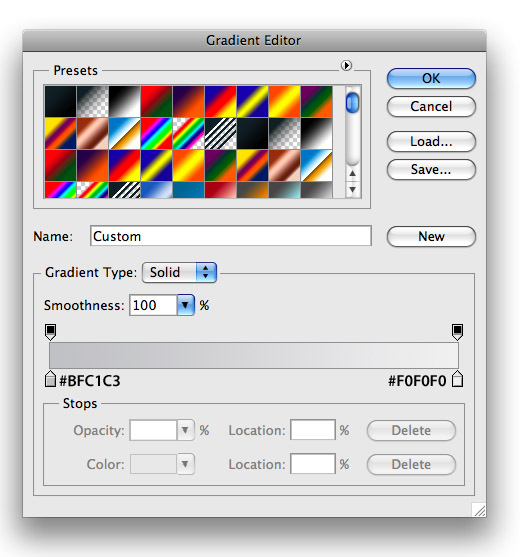Confirm with the OK button
520x557 pixels.
(x=431, y=79)
